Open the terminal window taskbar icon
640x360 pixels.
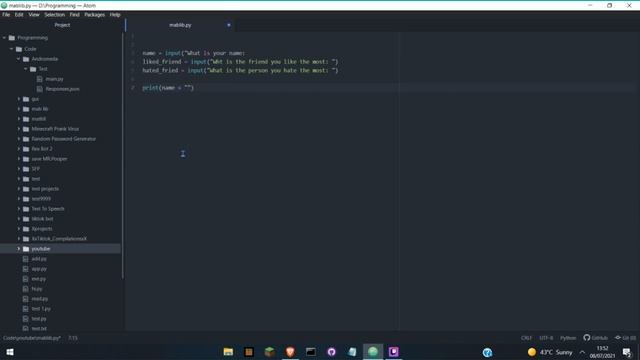(311, 352)
